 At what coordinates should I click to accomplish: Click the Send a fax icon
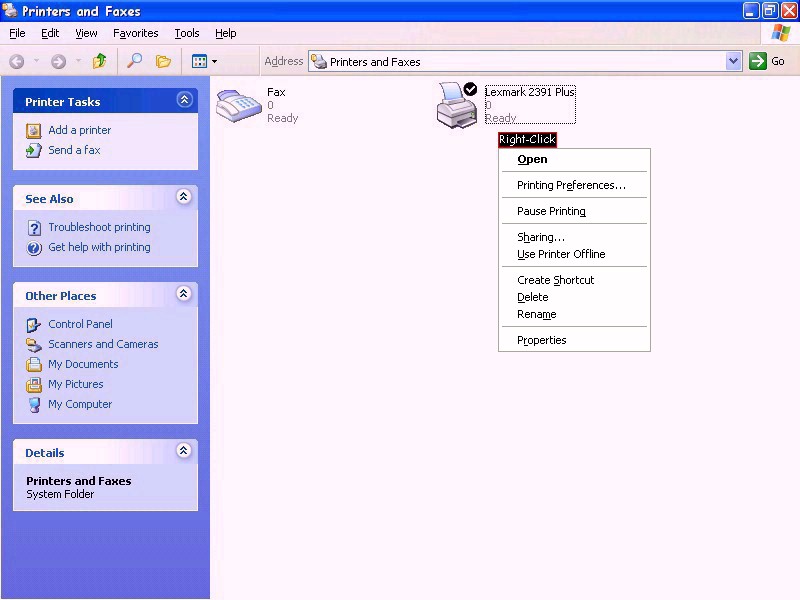click(34, 150)
